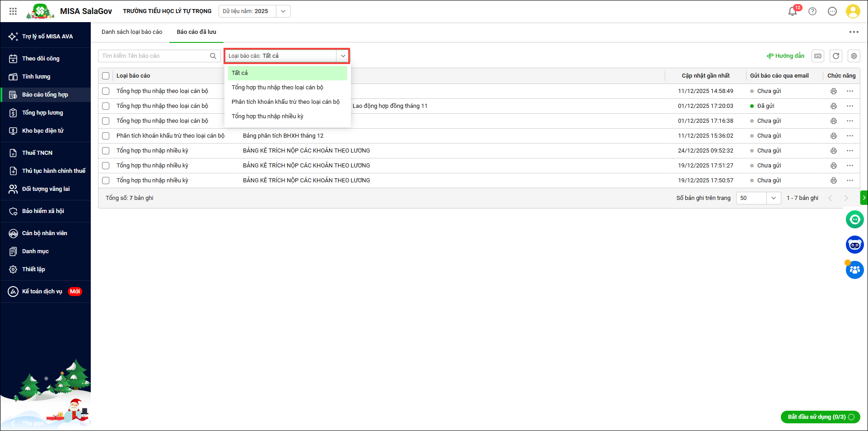The width and height of the screenshot is (868, 431).
Task: Select the first report row checkbox
Action: [106, 91]
